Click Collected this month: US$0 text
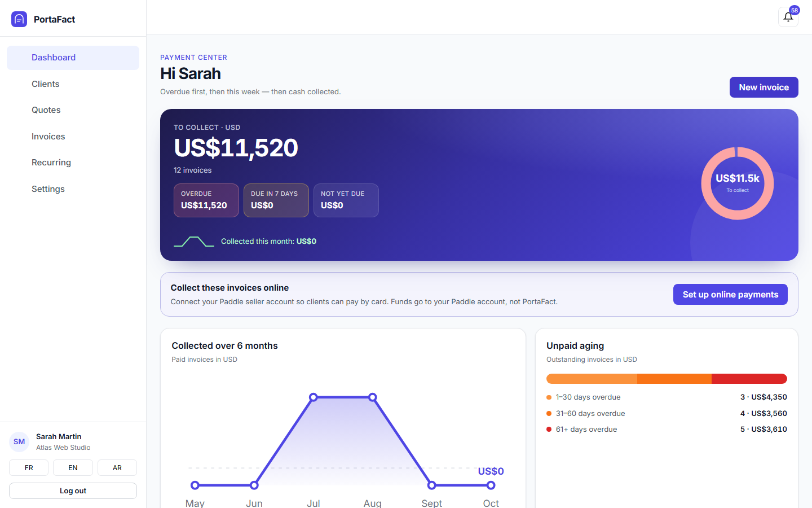The image size is (812, 508). point(268,242)
